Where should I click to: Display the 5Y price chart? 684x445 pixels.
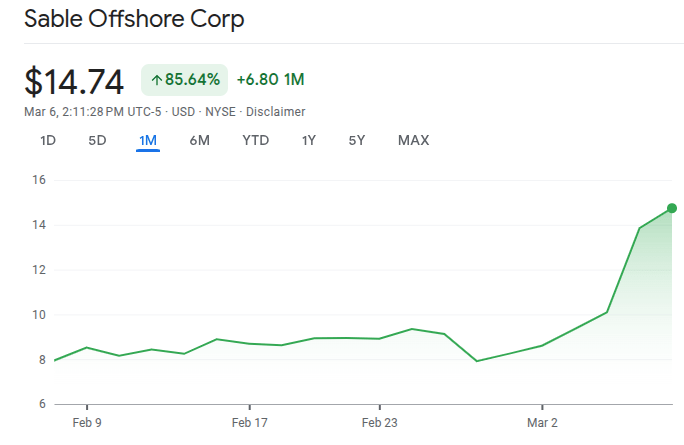pos(357,140)
